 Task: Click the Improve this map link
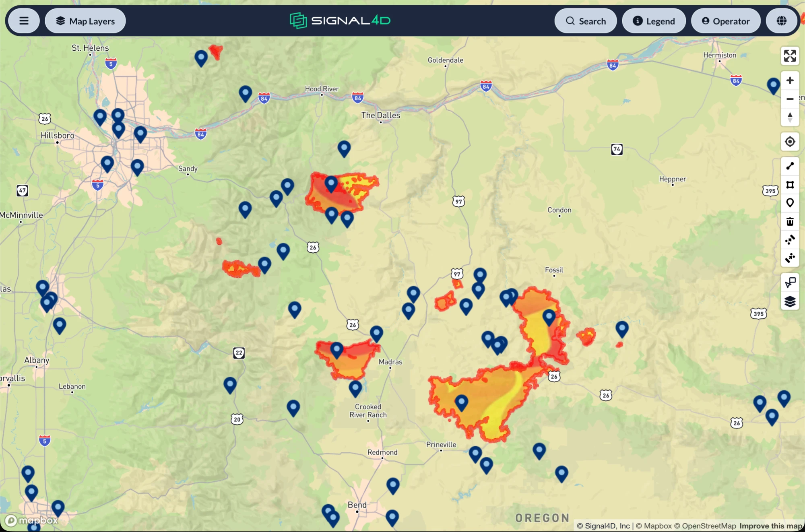click(770, 526)
